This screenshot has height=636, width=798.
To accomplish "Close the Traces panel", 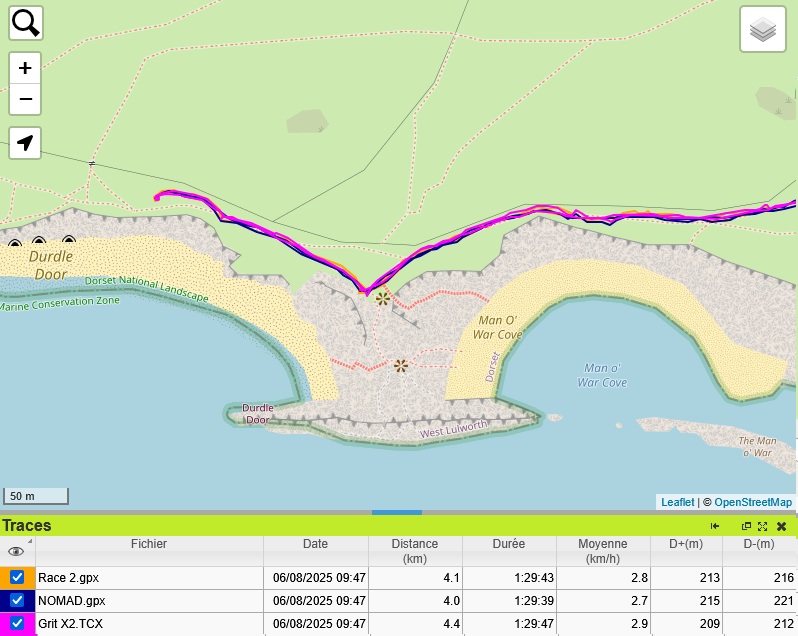I will tap(781, 526).
